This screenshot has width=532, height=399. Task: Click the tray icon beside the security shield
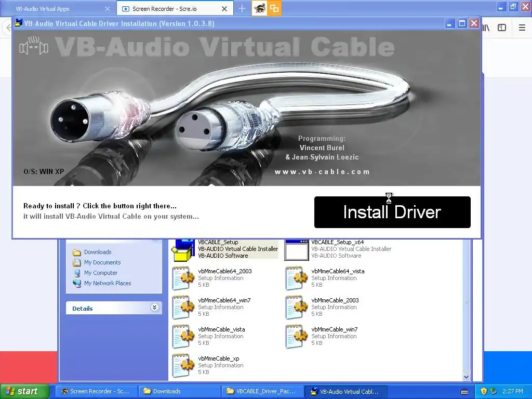coord(493,391)
